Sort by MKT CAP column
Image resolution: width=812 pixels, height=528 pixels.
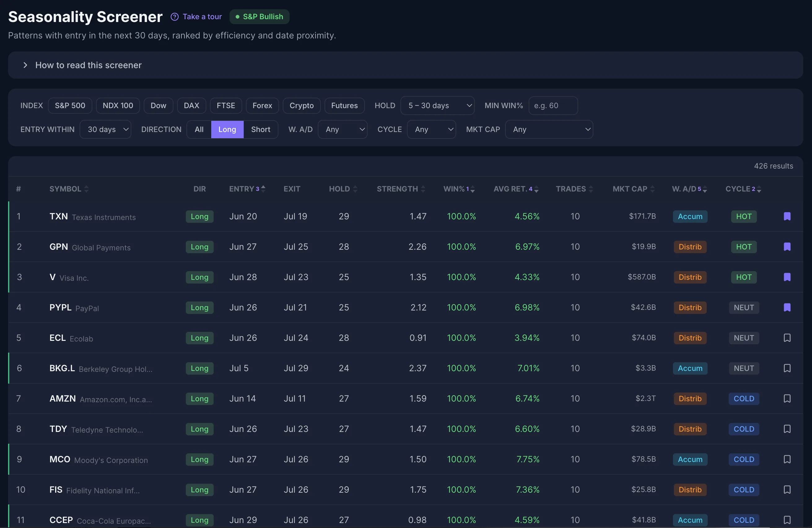[634, 189]
